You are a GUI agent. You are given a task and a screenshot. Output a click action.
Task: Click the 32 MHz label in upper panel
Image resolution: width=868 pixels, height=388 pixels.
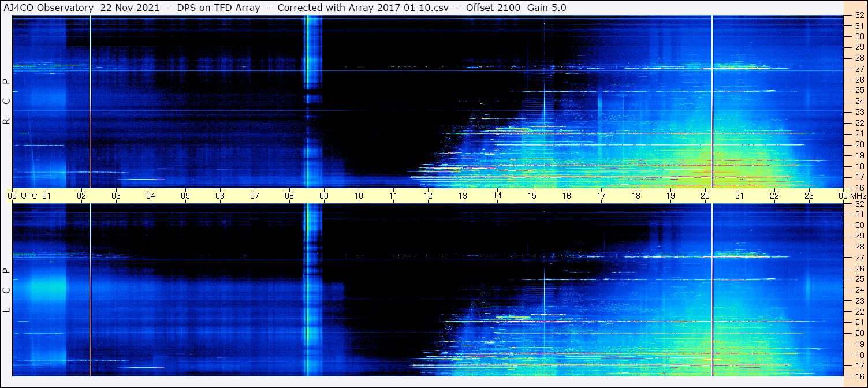tap(859, 16)
